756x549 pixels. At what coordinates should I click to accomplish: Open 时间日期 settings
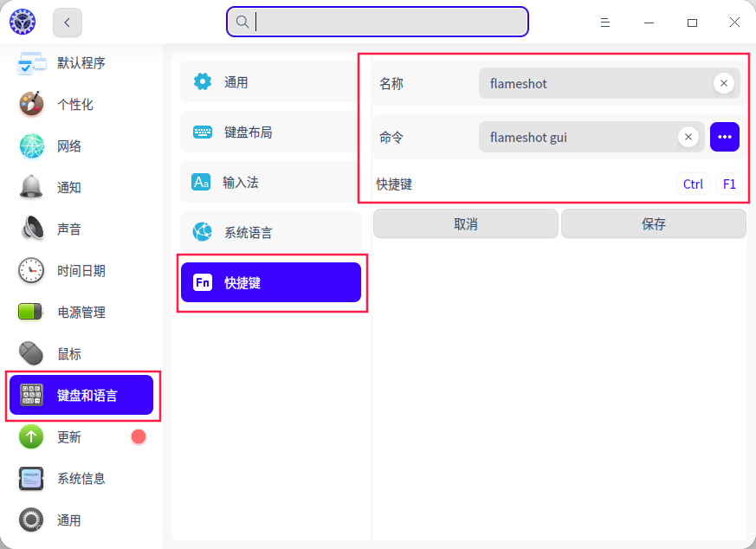[81, 270]
